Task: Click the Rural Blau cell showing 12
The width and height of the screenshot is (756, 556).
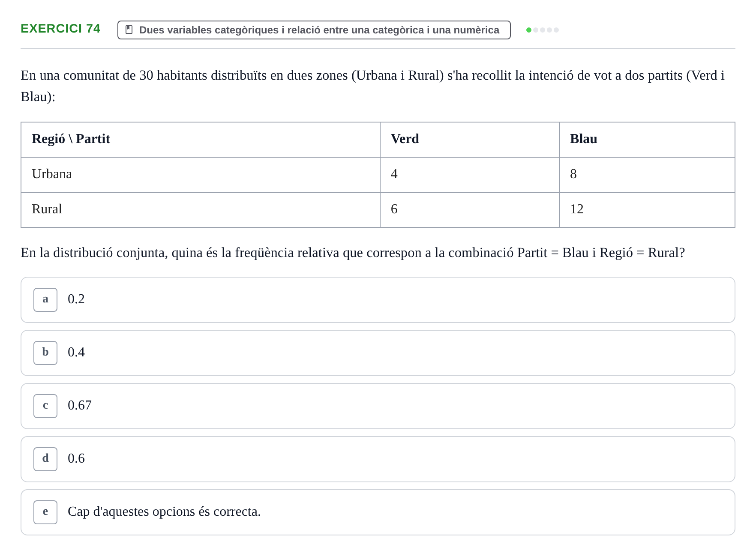Action: click(x=647, y=210)
